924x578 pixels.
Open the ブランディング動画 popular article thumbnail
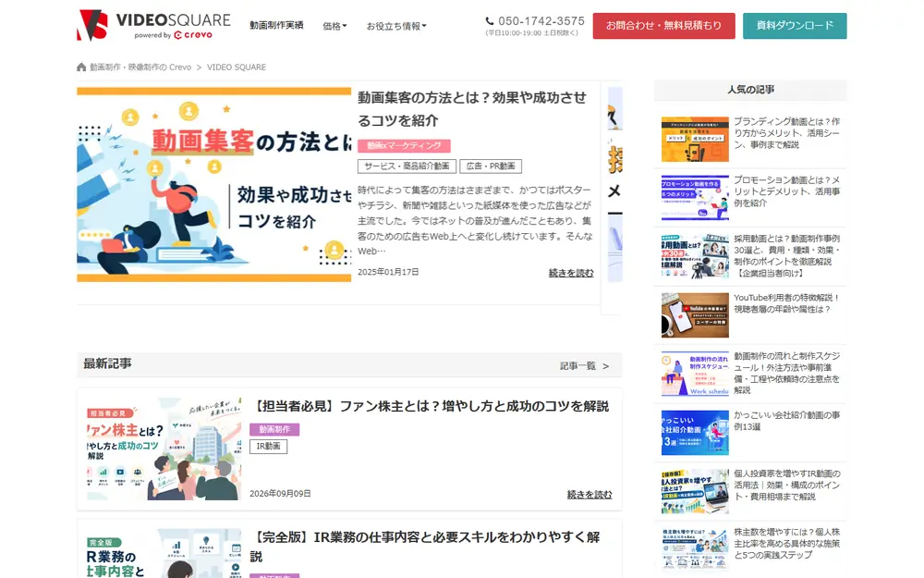[x=695, y=140]
